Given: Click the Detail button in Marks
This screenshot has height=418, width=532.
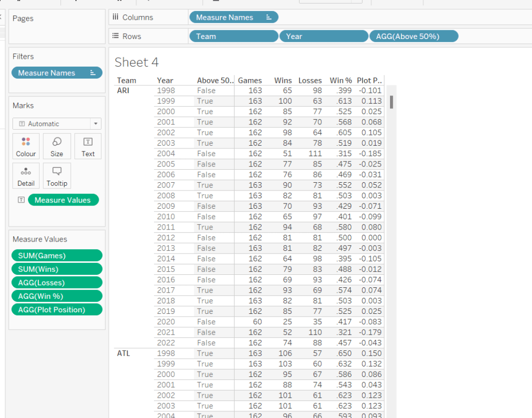Looking at the screenshot, I should pyautogui.click(x=26, y=176).
